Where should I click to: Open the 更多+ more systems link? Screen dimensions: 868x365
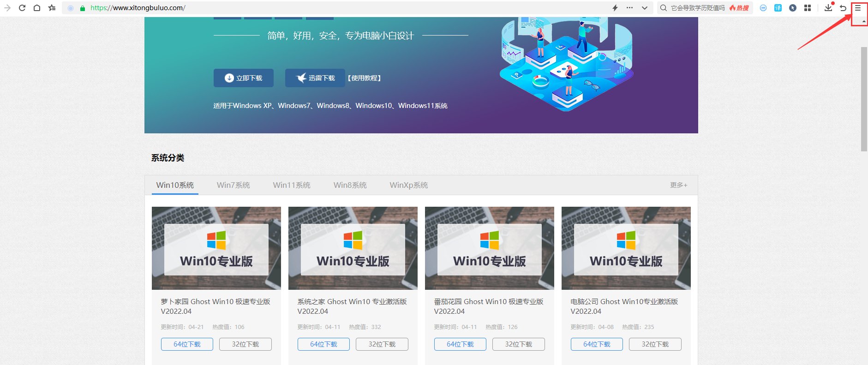[679, 185]
